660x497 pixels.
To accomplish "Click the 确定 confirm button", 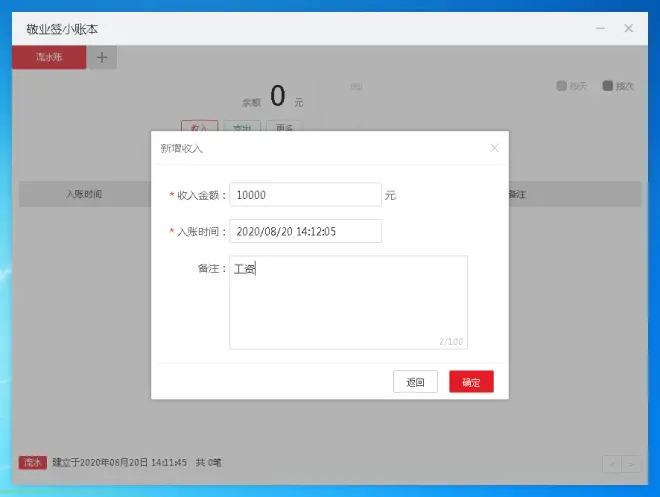I will pos(471,382).
